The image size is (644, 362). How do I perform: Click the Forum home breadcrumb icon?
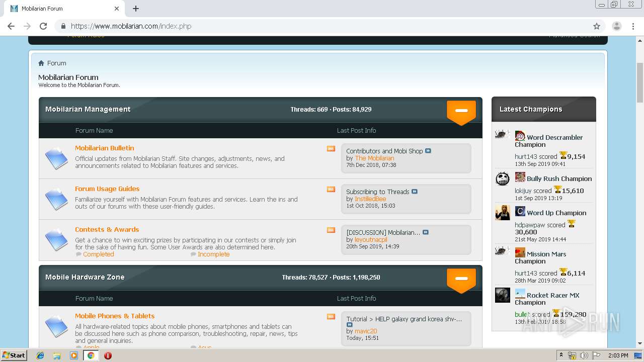pos(41,63)
